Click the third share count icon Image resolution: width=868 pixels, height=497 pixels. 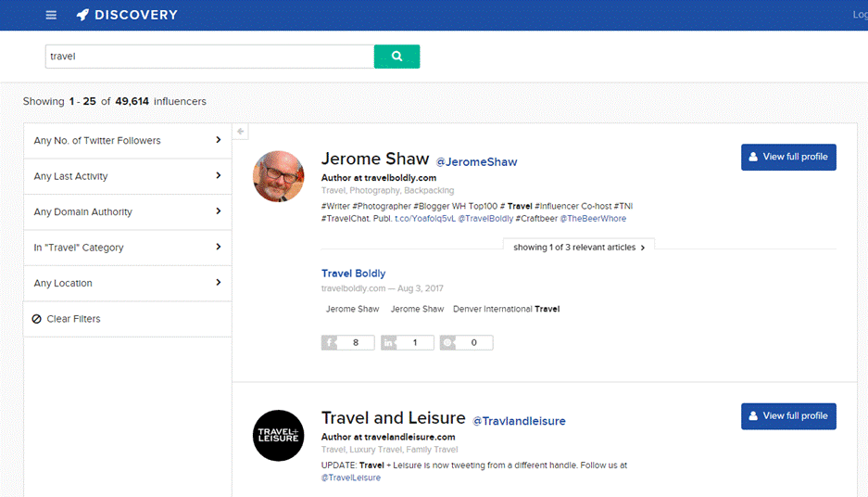pyautogui.click(x=448, y=342)
